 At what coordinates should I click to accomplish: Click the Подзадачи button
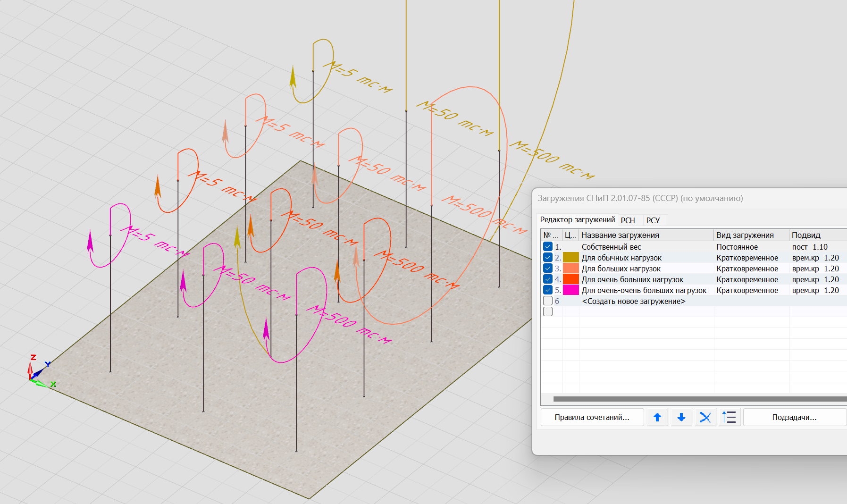pos(794,417)
